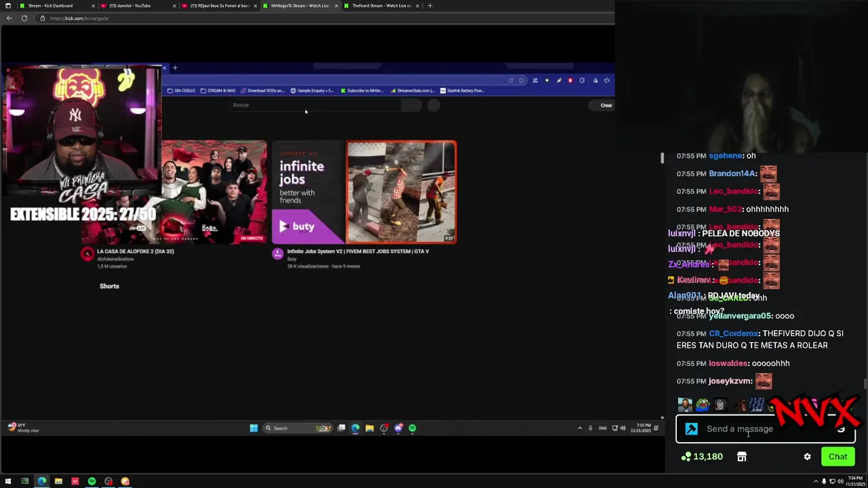Open Microsoft Edge on the host taskbar
The height and width of the screenshot is (488, 868).
(41, 481)
